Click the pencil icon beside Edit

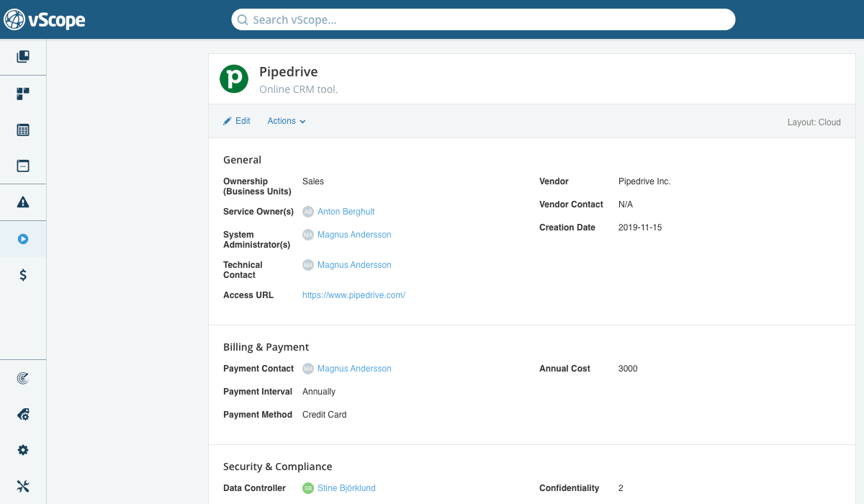pos(228,121)
